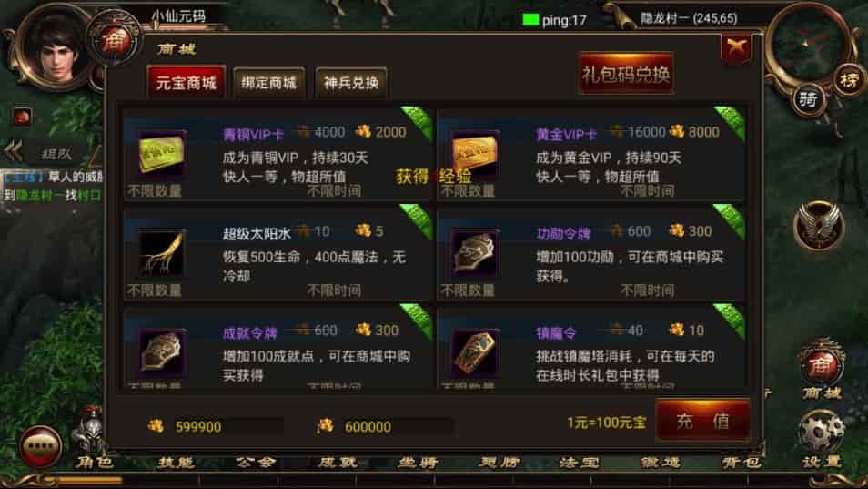The image size is (868, 489).
Task: Click the winged emblem icon on right
Action: [x=819, y=226]
